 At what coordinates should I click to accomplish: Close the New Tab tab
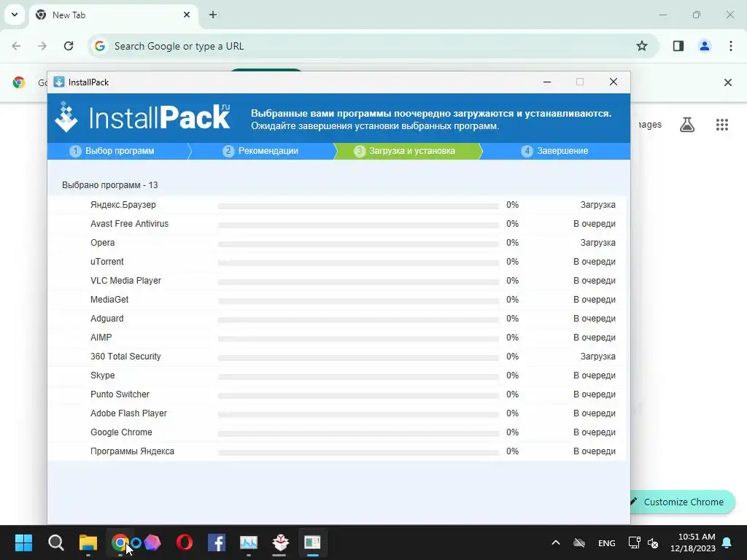187,15
